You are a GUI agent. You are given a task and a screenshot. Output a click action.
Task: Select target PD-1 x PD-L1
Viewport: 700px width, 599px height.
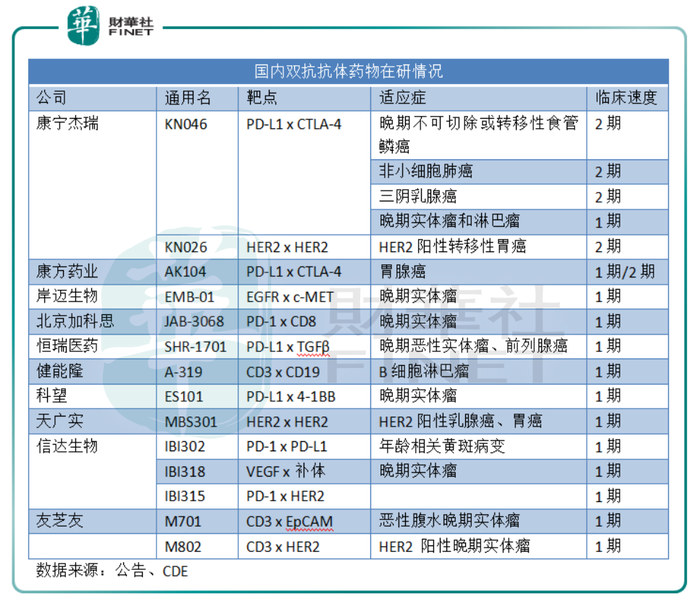coord(287,447)
